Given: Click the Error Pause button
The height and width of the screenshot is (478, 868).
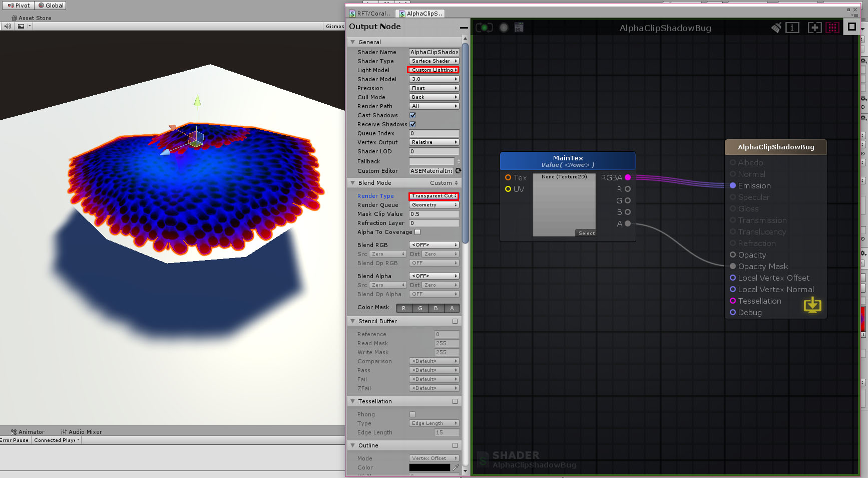Looking at the screenshot, I should [14, 440].
